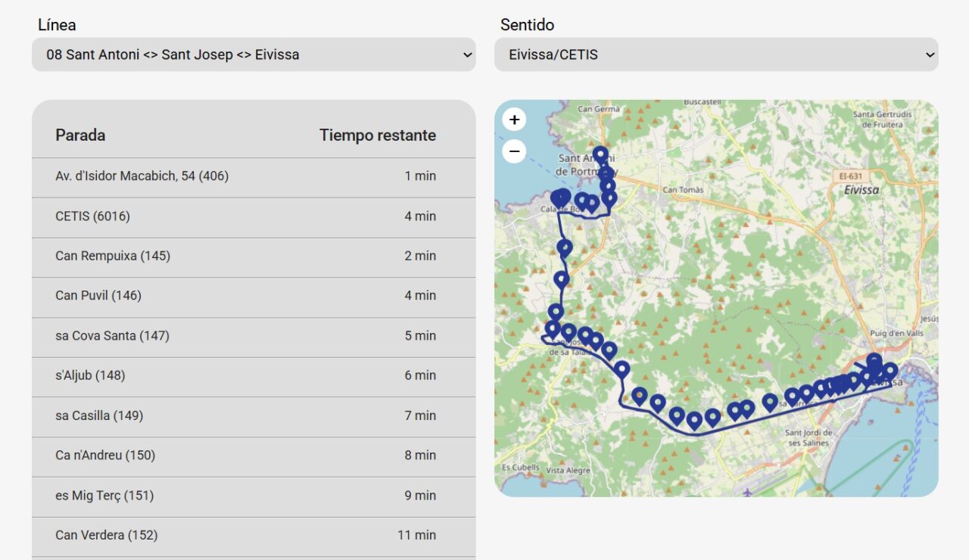
Task: Click the Can Rempuixa (145) stop
Action: pyautogui.click(x=254, y=256)
